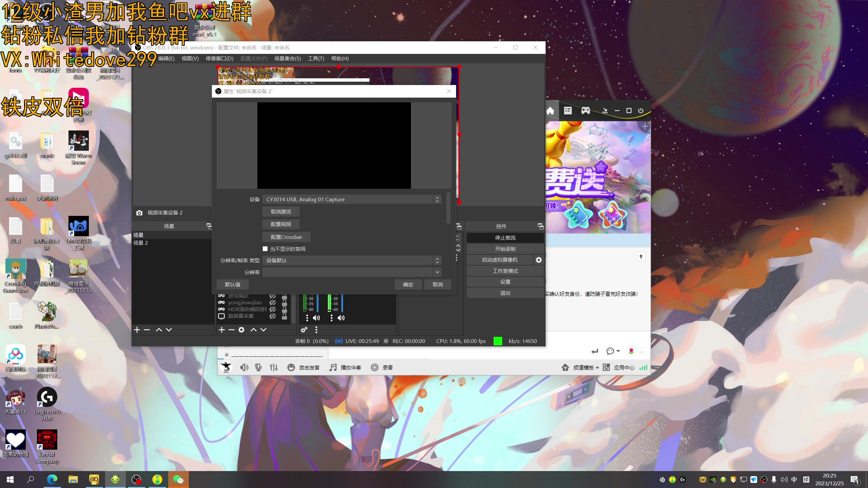Open the YY 自由发言 speaking mode selector

click(x=303, y=367)
